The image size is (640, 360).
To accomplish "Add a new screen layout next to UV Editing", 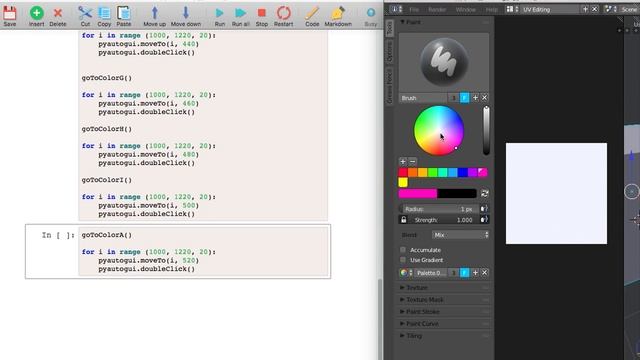I will [x=585, y=9].
